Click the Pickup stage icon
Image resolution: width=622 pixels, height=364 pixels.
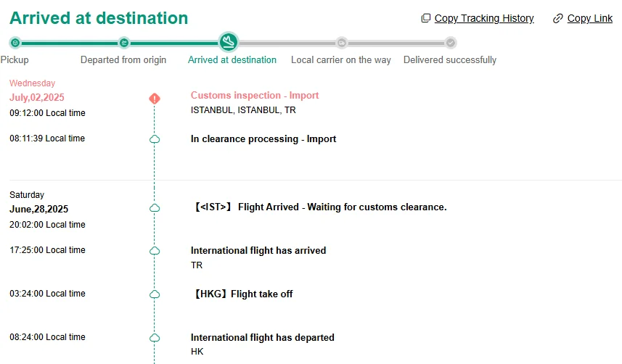(x=15, y=43)
